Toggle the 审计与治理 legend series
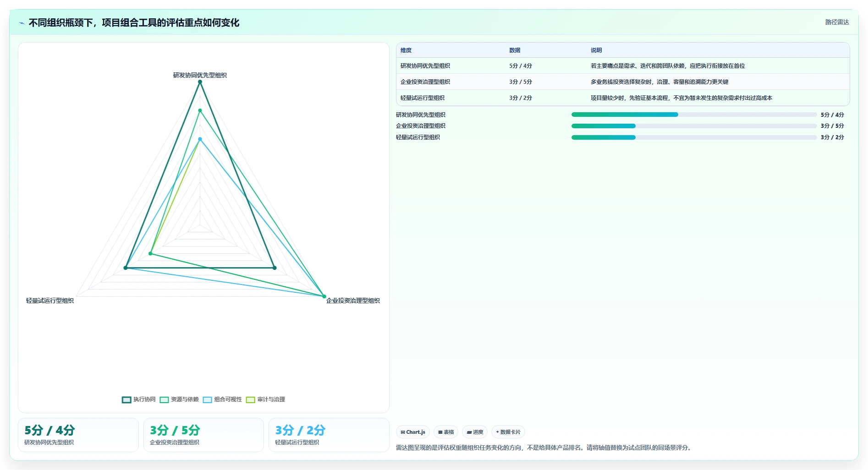Viewport: 868px width, 470px height. point(265,399)
